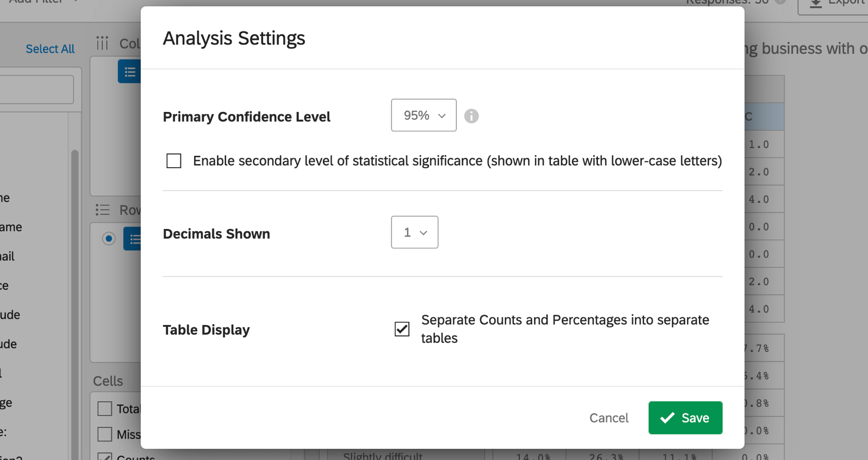Click the list icon next to the Rows label
This screenshot has height=460, width=868.
coord(102,210)
